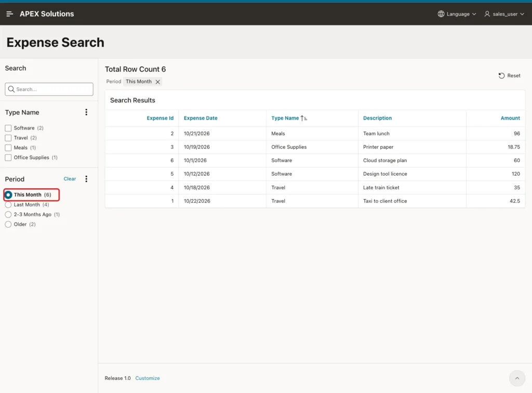The width and height of the screenshot is (532, 393).
Task: Click the magnifier icon in the search box
Action: [11, 89]
